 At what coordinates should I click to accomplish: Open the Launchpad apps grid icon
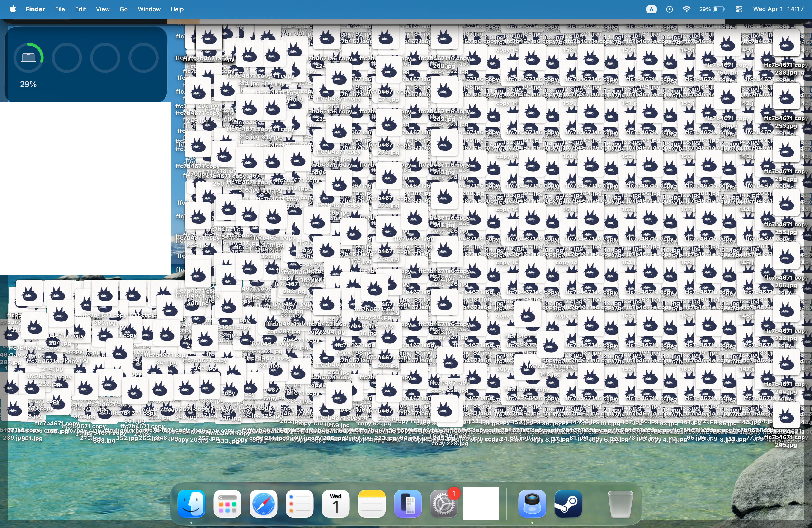pos(227,504)
